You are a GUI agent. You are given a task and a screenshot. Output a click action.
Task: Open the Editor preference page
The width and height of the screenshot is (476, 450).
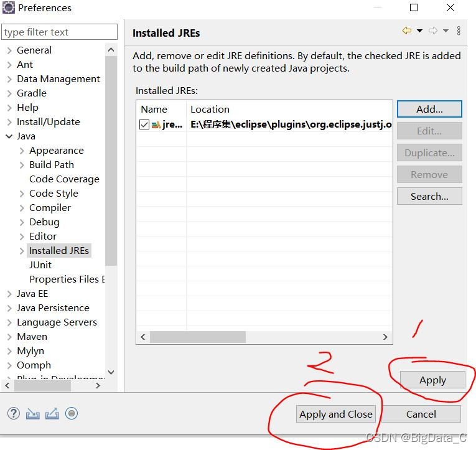tap(43, 237)
